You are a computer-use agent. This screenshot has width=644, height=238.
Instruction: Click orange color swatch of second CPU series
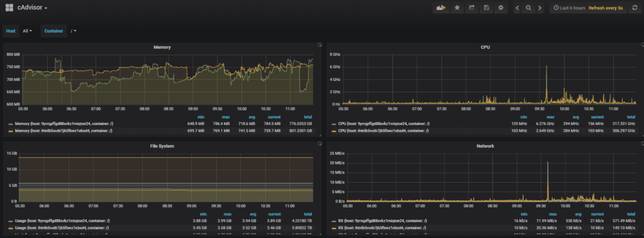click(334, 131)
